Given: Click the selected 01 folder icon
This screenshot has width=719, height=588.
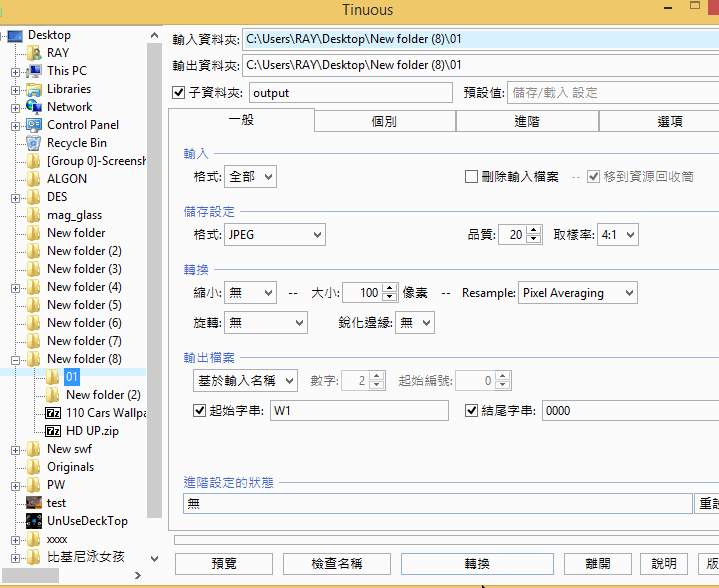Looking at the screenshot, I should 53,377.
